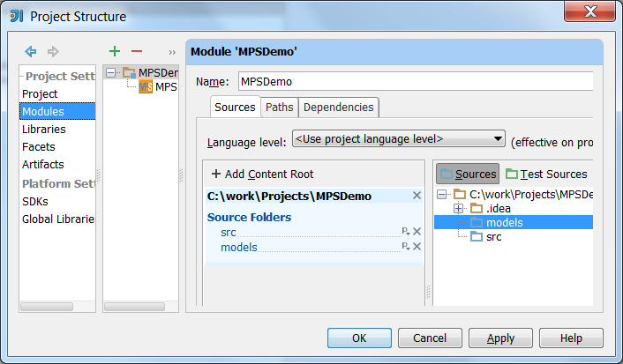Screen dimensions: 623x364
Task: Collapse the MPSDemo module tree node
Action: tap(111, 72)
